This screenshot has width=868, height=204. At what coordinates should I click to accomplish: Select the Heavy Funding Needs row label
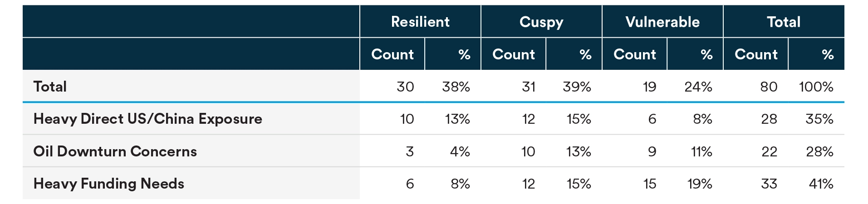[x=108, y=184]
